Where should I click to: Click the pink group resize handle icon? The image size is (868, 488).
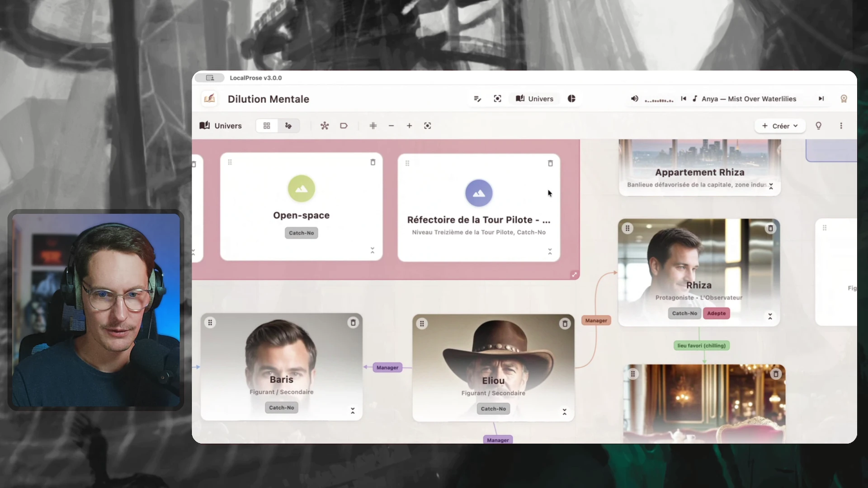[574, 274]
